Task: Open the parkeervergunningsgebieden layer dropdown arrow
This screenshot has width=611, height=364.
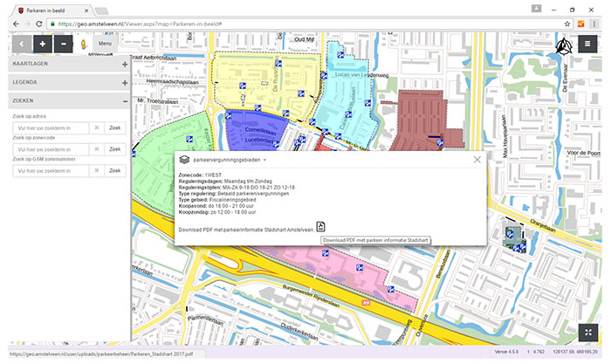Action: [x=265, y=160]
